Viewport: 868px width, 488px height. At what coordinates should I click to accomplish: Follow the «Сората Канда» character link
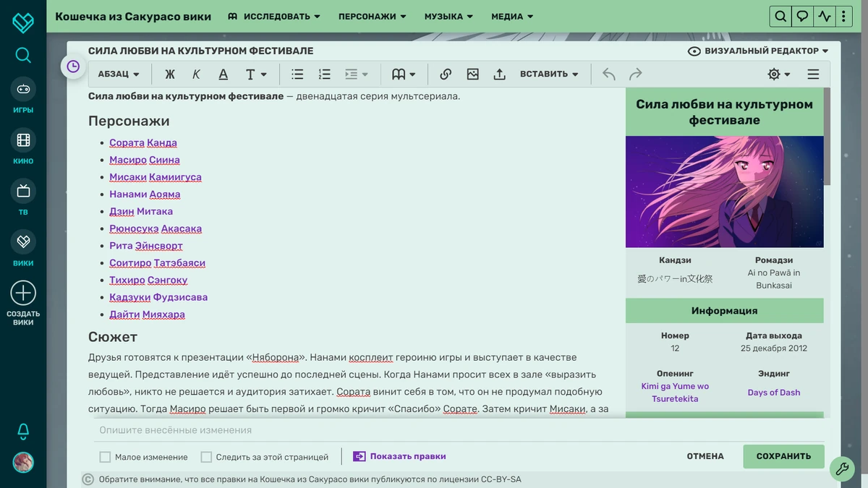click(145, 142)
